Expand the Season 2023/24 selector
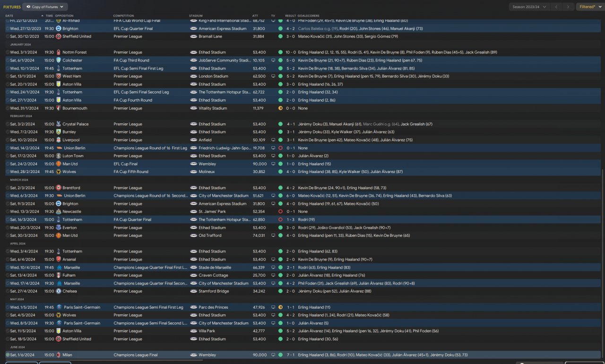 coord(529,7)
